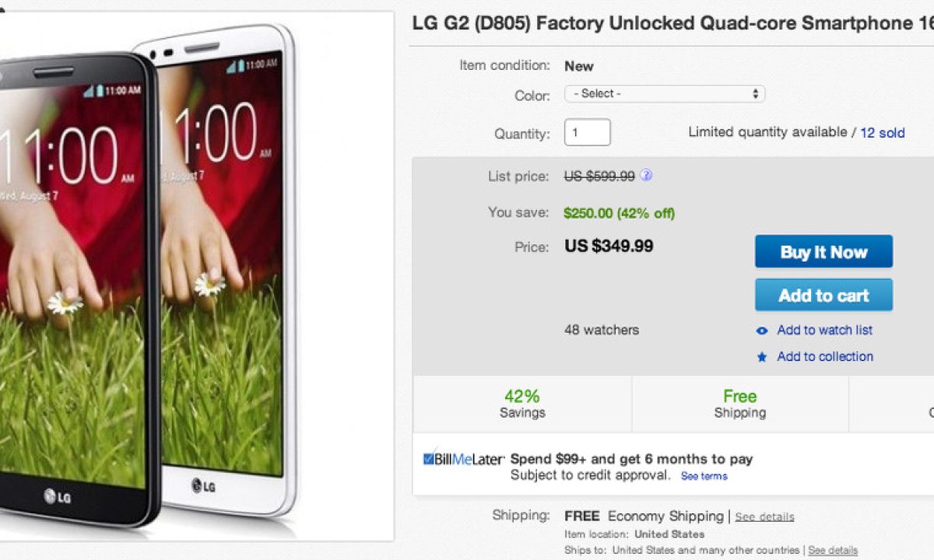The height and width of the screenshot is (560, 934).
Task: Open BillMeLater See terms link
Action: [x=704, y=476]
